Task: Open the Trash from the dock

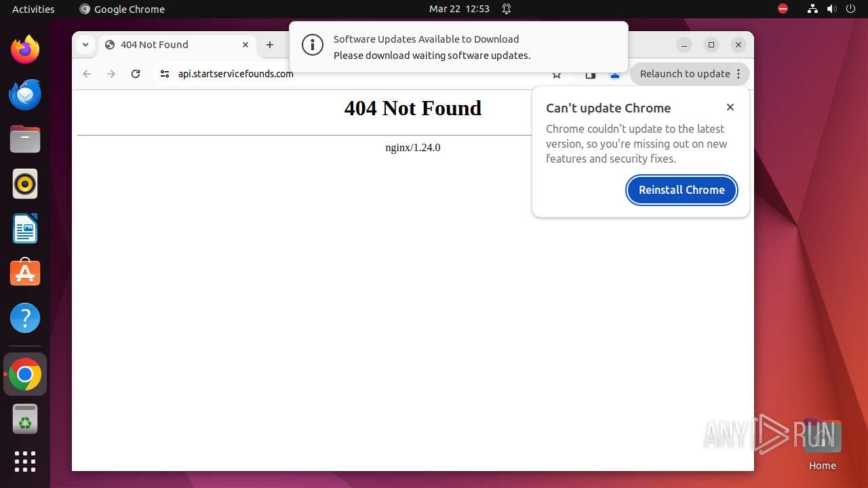Action: [x=25, y=419]
